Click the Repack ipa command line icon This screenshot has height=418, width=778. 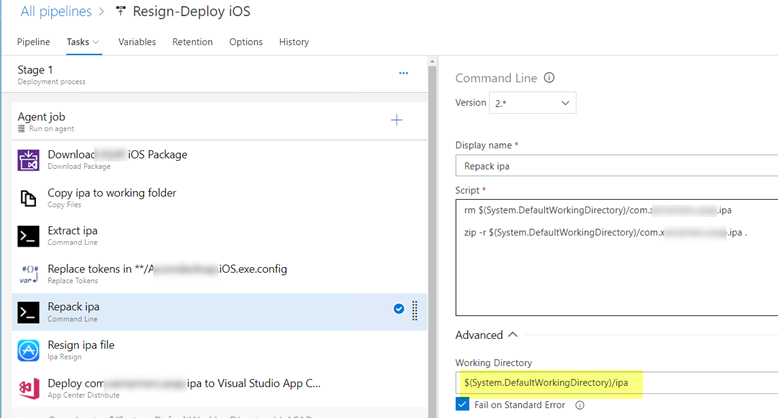[x=28, y=312]
